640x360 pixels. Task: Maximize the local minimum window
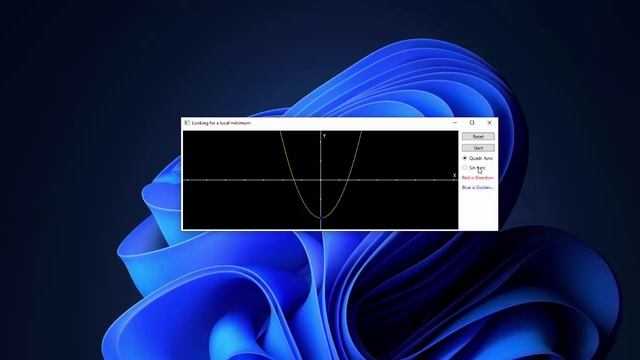tap(472, 122)
